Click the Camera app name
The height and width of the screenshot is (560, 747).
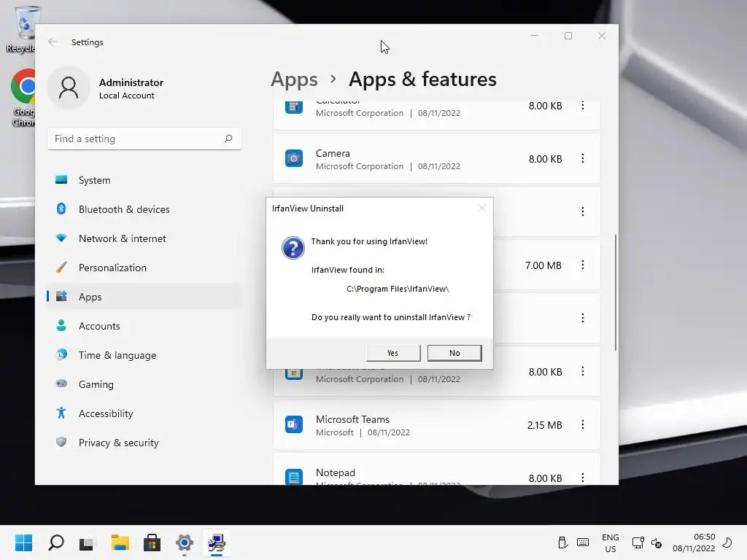tap(333, 153)
